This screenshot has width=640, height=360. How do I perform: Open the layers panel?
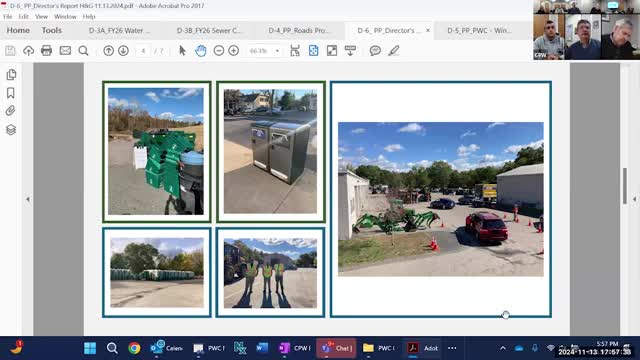(11, 130)
